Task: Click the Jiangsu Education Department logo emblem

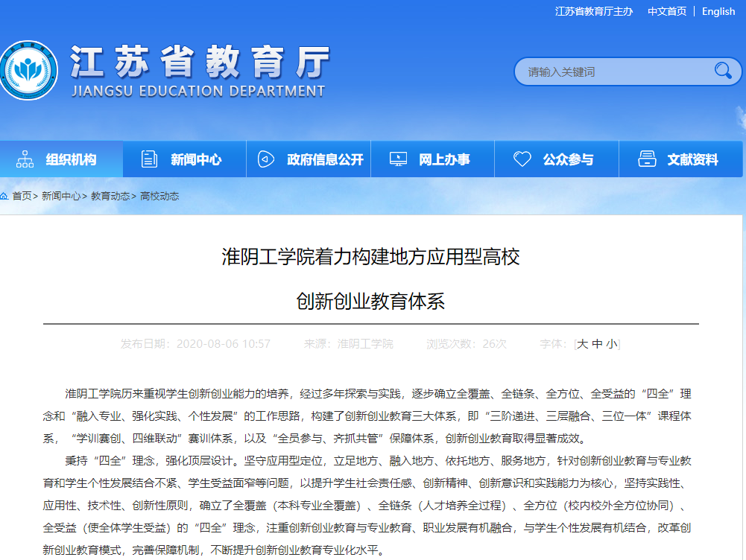Action: click(x=28, y=71)
